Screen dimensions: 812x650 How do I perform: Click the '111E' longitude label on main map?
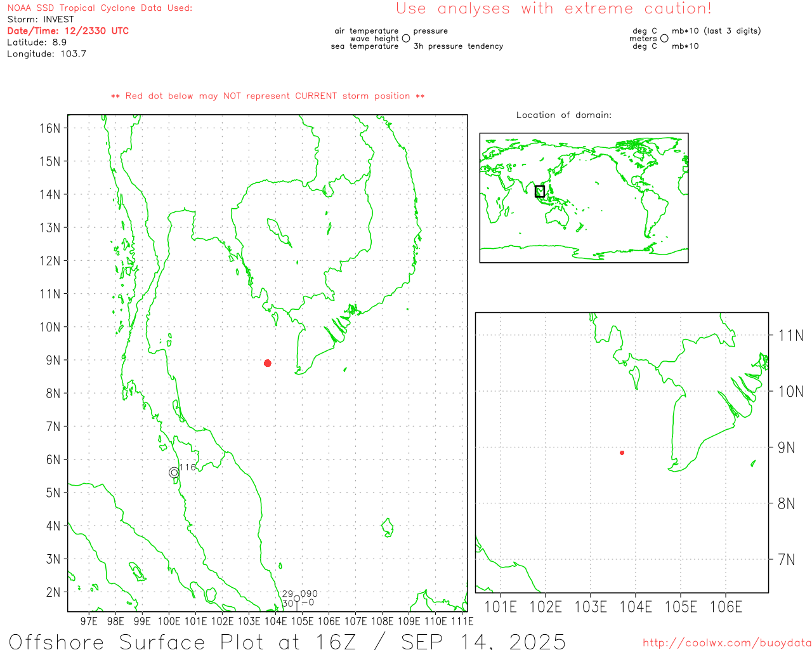[x=462, y=621]
